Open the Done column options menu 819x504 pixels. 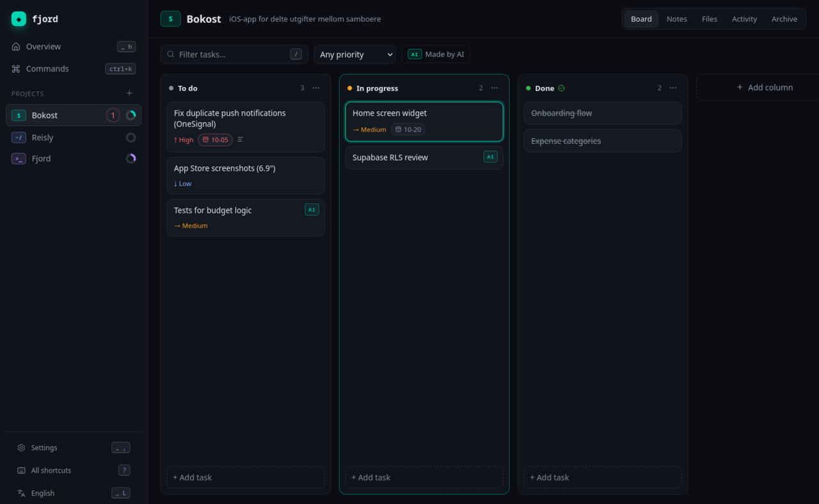[x=673, y=88]
